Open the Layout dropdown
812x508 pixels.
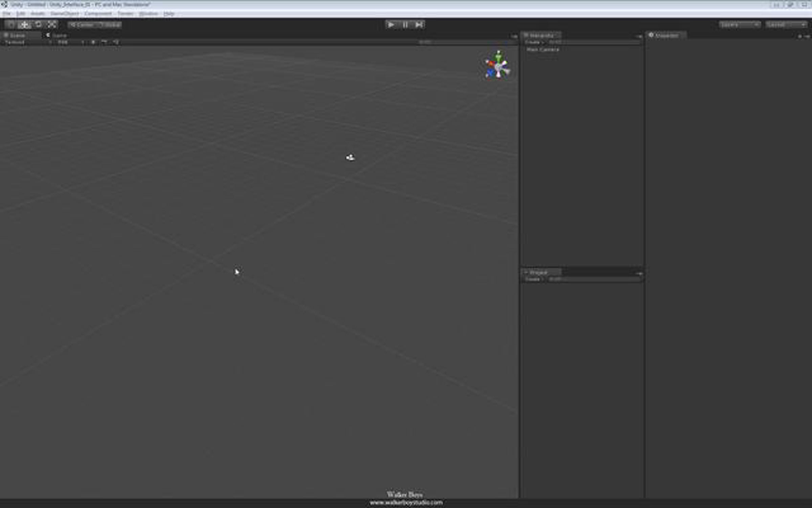point(787,25)
